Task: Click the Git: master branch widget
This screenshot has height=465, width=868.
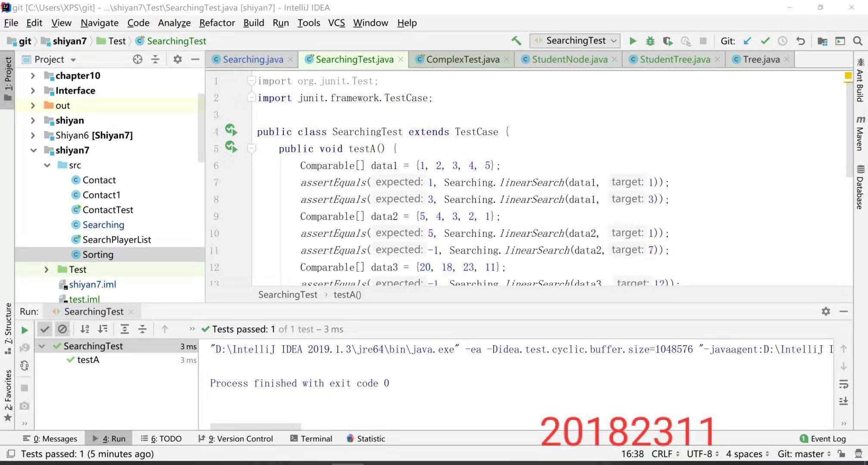Action: [804, 454]
